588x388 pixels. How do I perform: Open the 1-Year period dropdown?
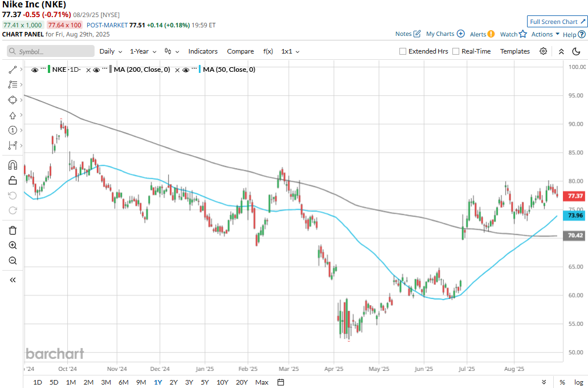[x=143, y=51]
